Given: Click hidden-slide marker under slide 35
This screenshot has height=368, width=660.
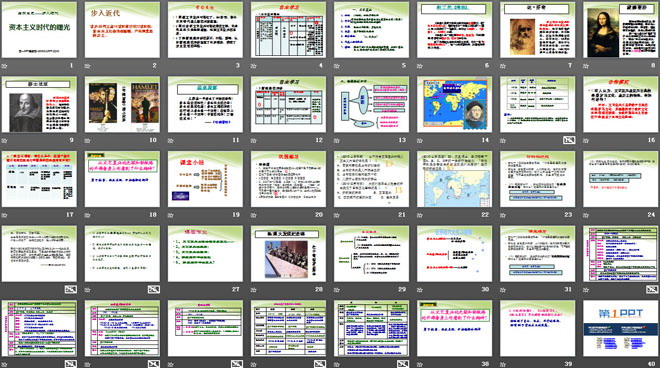Looking at the screenshot, I should [x=237, y=364].
